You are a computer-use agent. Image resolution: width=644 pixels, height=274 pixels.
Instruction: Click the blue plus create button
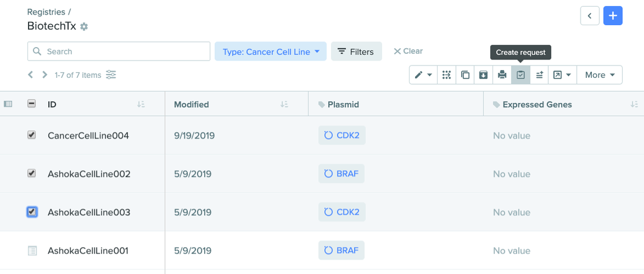[613, 16]
